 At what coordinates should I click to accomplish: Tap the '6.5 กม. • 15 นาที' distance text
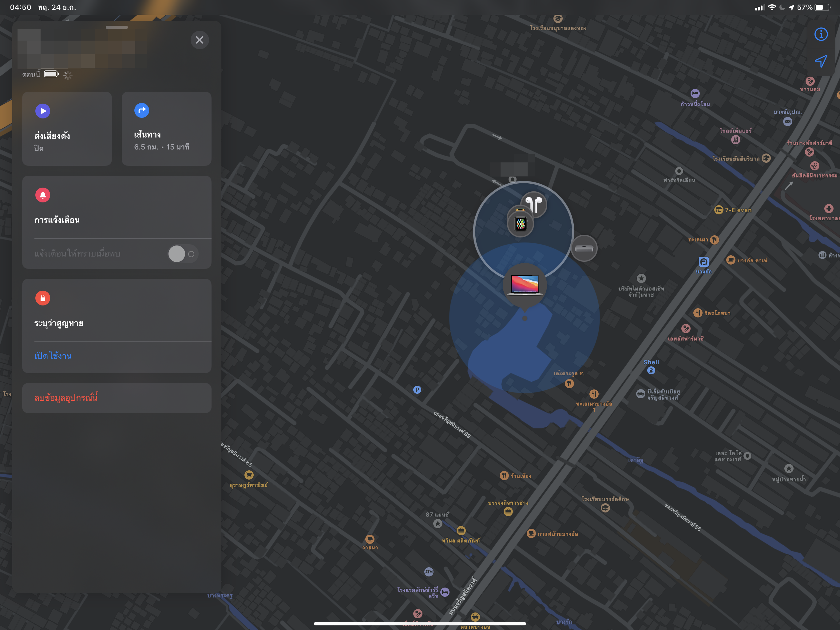pyautogui.click(x=161, y=147)
